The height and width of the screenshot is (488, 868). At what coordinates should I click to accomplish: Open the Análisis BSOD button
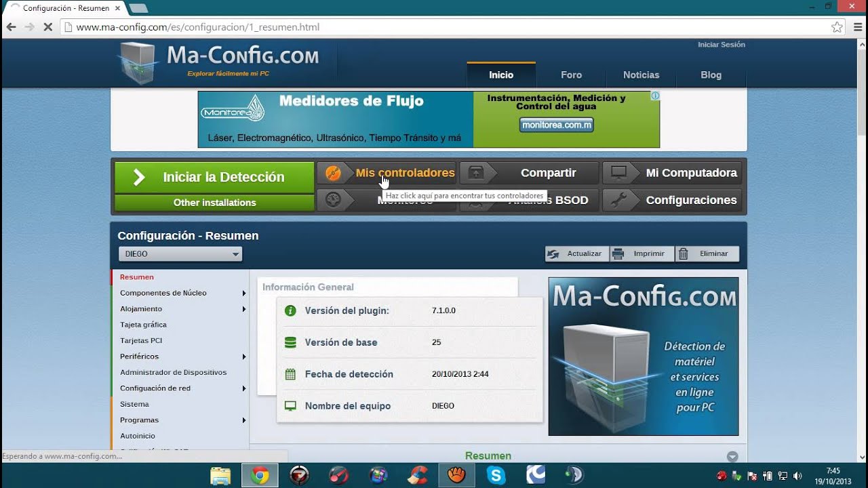pos(529,200)
